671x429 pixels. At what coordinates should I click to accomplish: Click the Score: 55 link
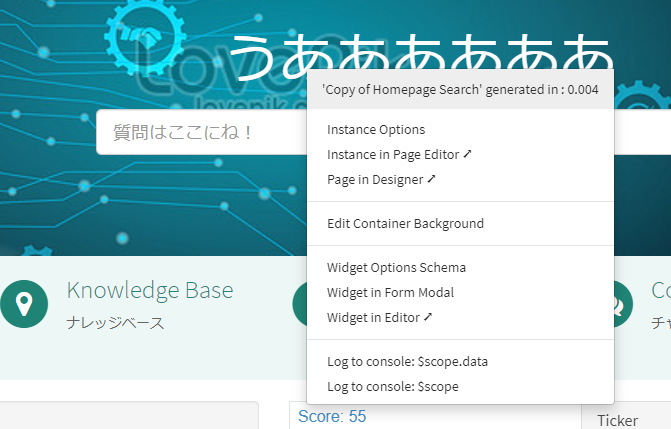(332, 416)
